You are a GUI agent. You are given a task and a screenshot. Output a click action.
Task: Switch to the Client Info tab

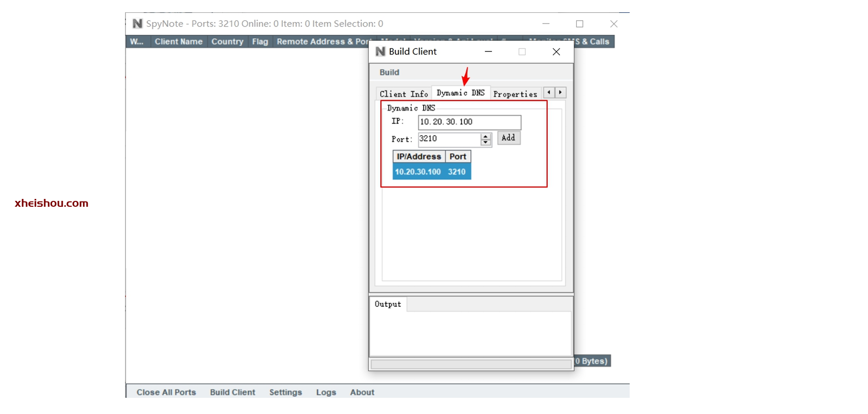[404, 94]
